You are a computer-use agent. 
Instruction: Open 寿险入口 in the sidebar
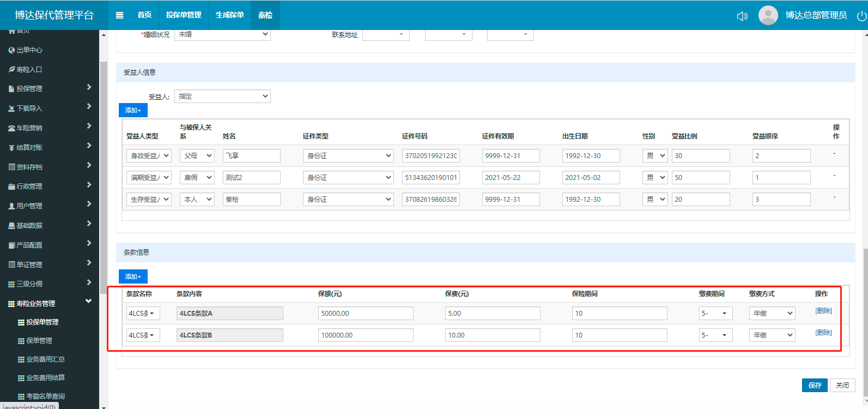pyautogui.click(x=29, y=70)
